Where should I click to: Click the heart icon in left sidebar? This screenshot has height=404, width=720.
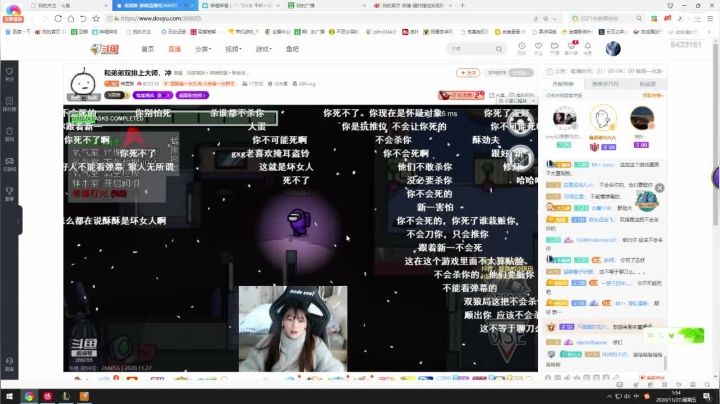point(10,72)
